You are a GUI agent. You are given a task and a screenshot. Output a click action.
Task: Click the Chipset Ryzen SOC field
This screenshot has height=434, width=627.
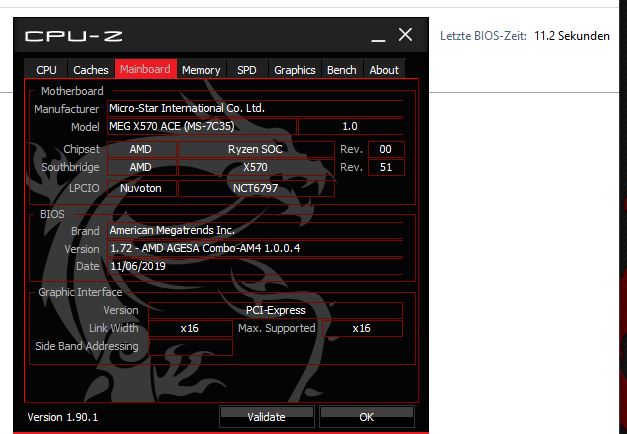256,149
